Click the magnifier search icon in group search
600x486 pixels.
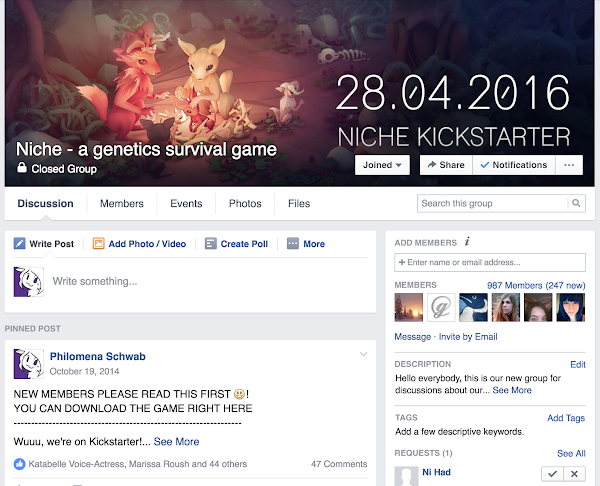point(576,203)
